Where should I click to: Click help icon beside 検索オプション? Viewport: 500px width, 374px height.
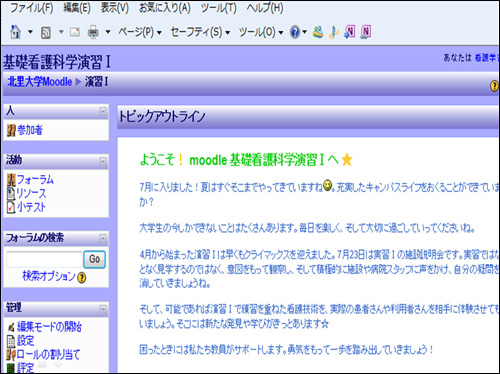(82, 277)
